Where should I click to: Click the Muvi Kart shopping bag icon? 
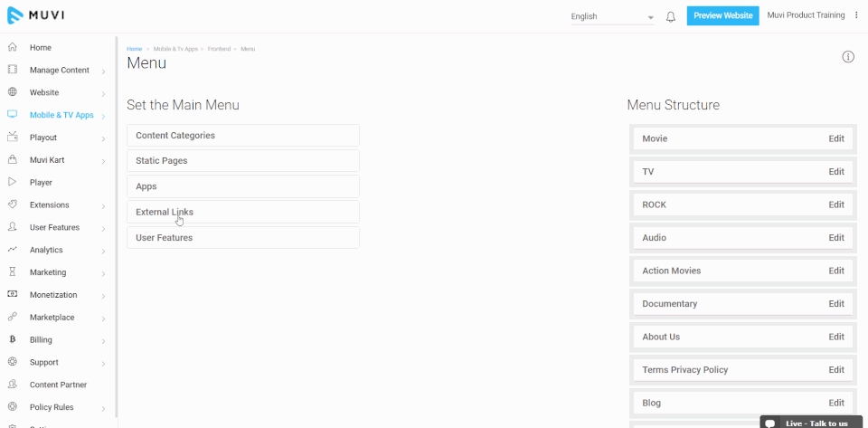[x=12, y=160]
